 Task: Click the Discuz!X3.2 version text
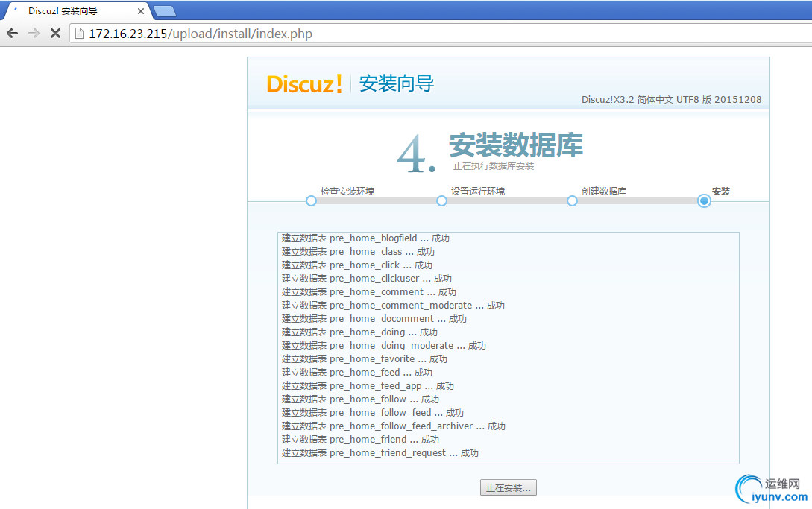coord(671,99)
